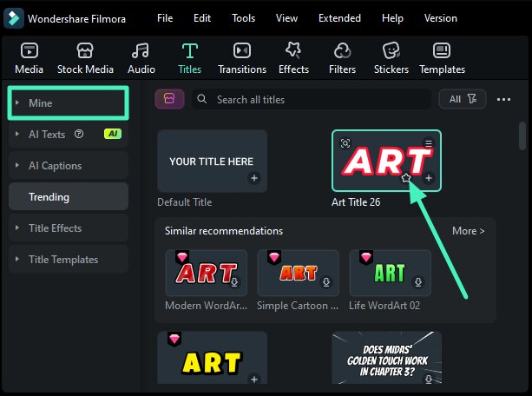Viewport: 532px width, 396px height.
Task: Open the Edit menu
Action: pos(202,18)
